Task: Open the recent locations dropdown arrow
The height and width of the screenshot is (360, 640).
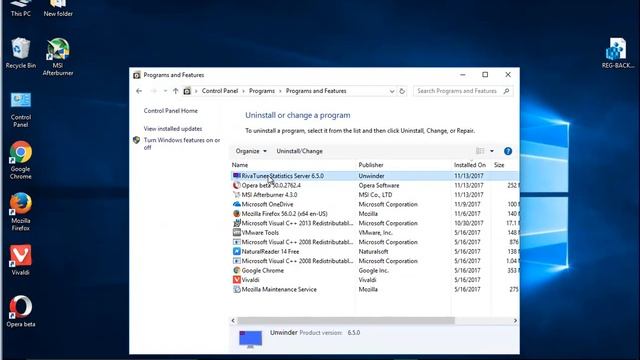Action: click(x=165, y=91)
